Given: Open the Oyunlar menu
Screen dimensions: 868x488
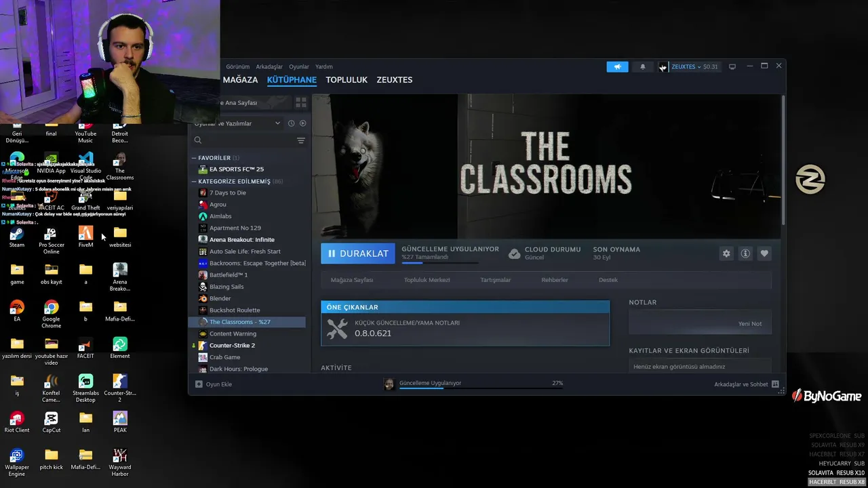Looking at the screenshot, I should point(299,66).
